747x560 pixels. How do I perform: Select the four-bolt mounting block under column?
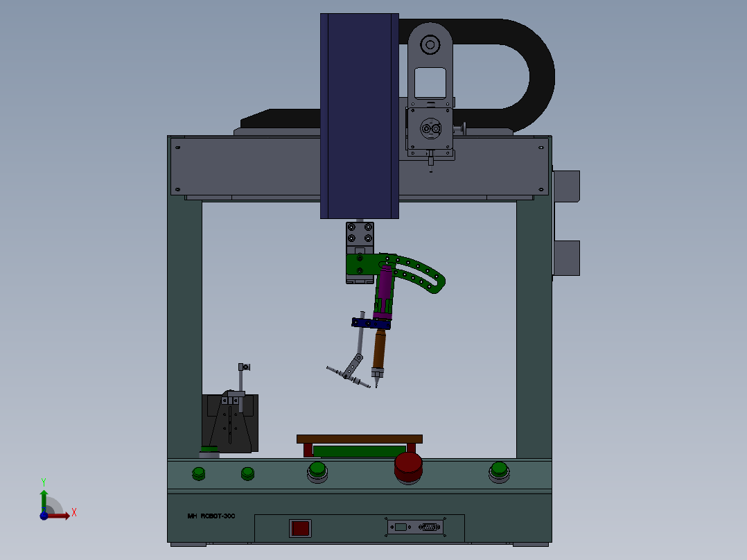[360, 234]
